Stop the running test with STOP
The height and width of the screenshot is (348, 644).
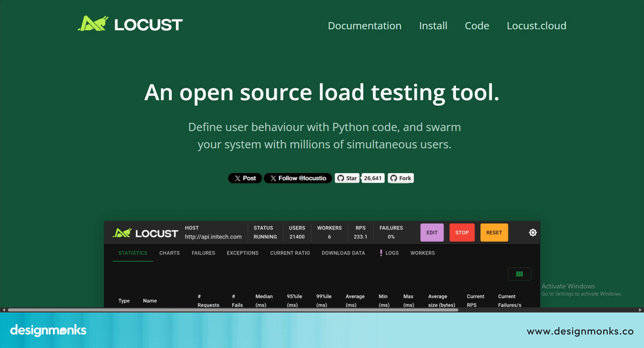tap(462, 233)
